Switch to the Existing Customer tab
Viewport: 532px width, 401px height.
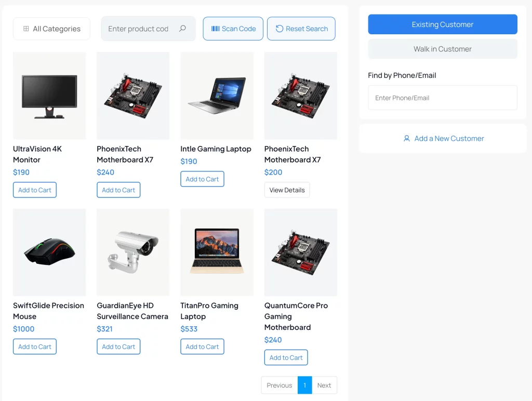pyautogui.click(x=443, y=24)
